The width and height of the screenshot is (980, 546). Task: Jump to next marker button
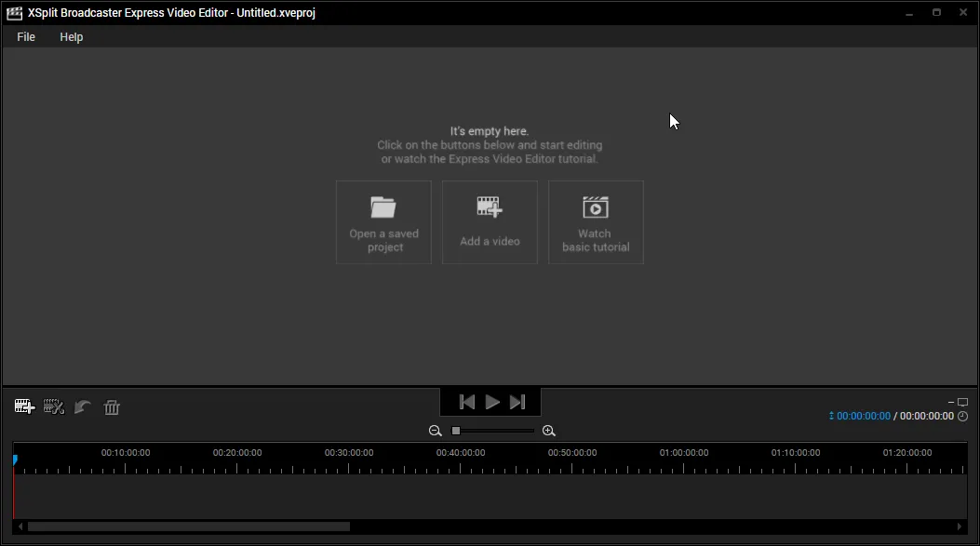pos(517,403)
